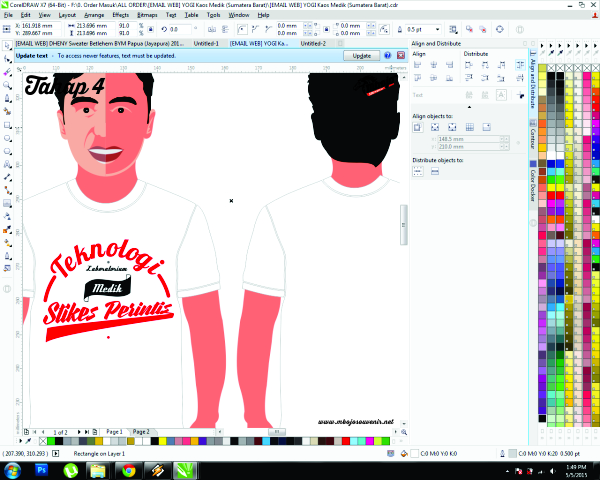This screenshot has width=600, height=480.
Task: Launch Photoshop from the Windows taskbar
Action: [x=41, y=470]
